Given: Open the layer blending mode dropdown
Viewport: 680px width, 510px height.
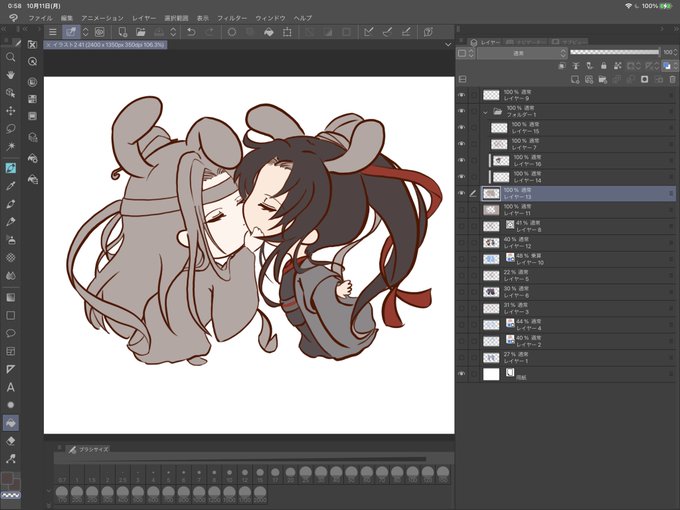Looking at the screenshot, I should click(x=522, y=53).
